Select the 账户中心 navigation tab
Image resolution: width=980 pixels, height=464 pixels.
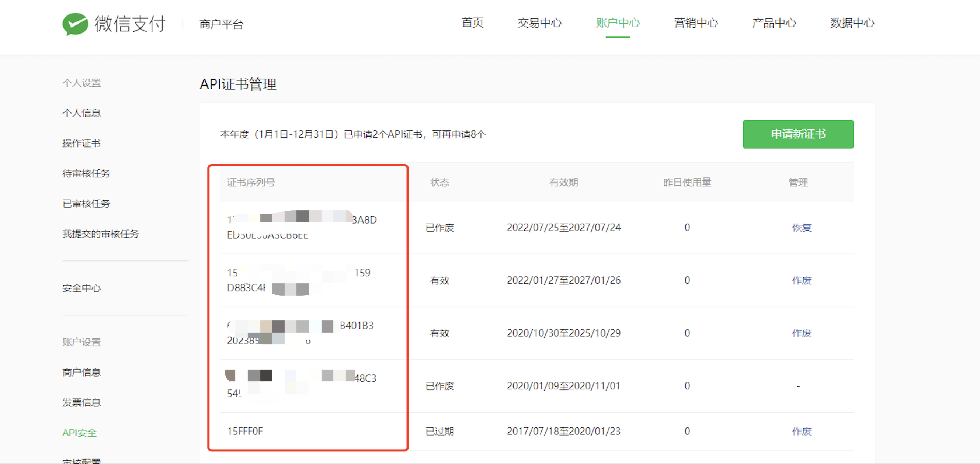[618, 23]
